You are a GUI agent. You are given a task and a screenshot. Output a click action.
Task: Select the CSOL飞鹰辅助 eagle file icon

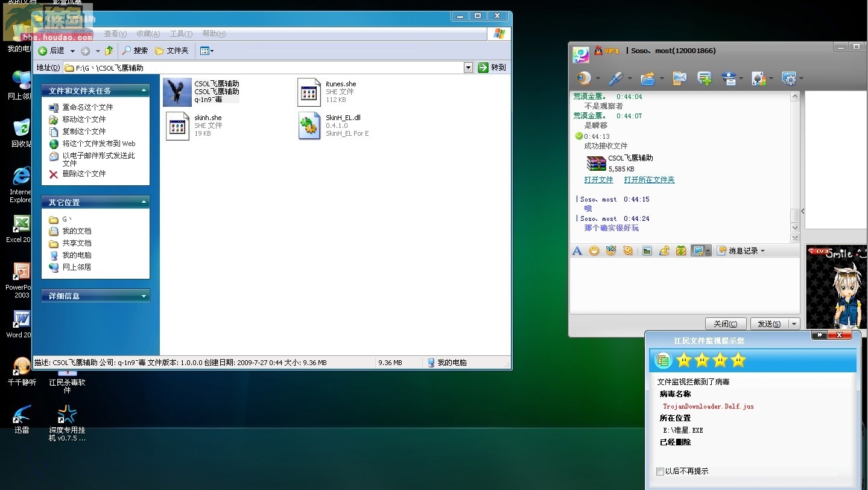tap(177, 92)
